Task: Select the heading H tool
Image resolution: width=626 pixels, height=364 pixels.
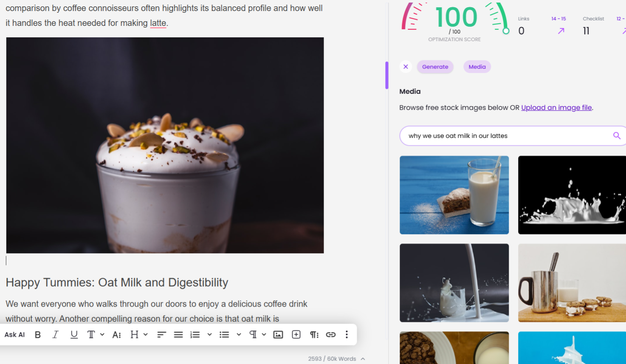Action: pos(134,335)
